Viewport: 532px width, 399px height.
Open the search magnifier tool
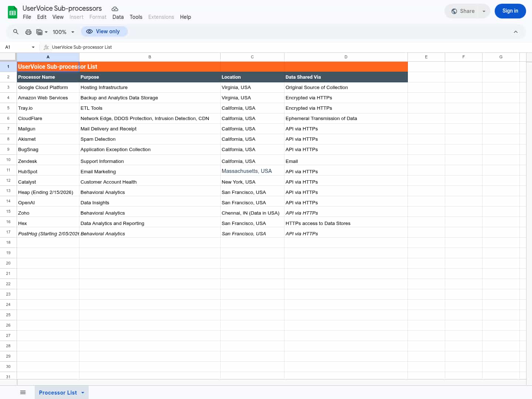click(16, 32)
